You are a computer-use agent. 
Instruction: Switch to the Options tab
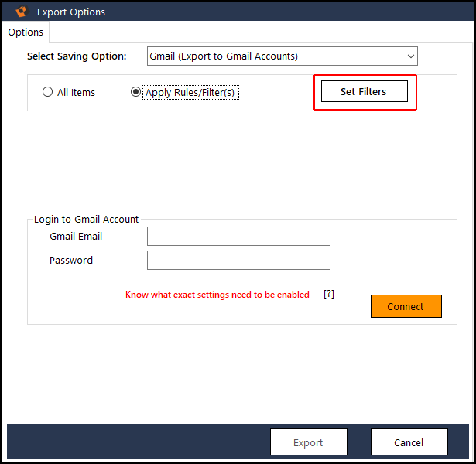[26, 32]
